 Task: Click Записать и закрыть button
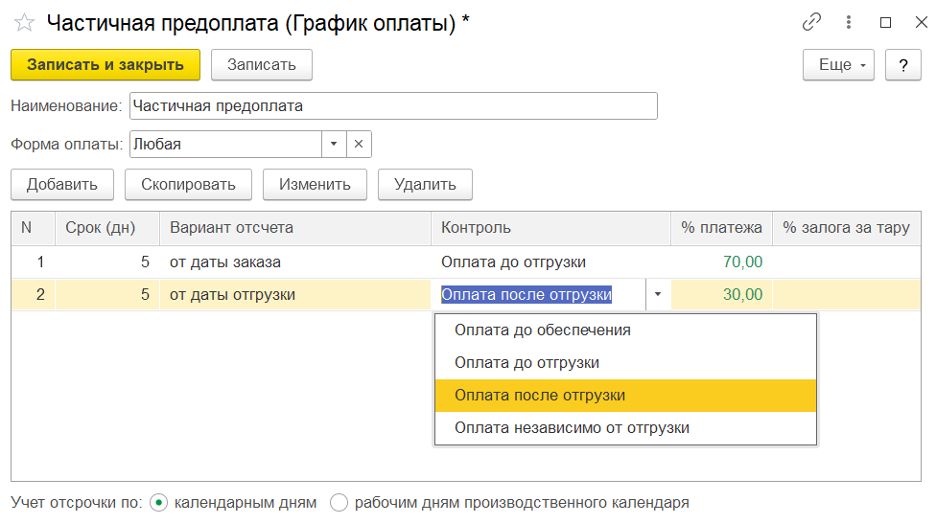[x=105, y=65]
